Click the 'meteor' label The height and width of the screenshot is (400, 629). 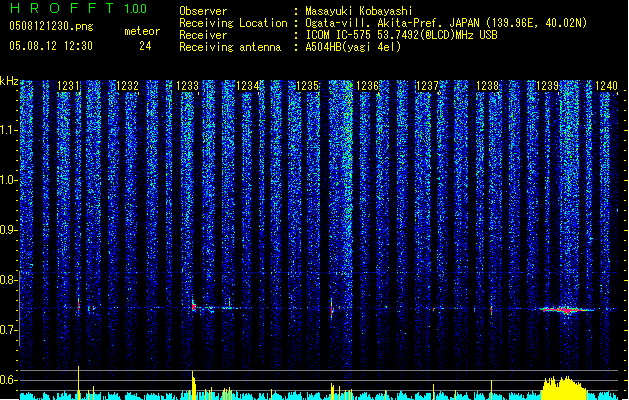click(142, 31)
